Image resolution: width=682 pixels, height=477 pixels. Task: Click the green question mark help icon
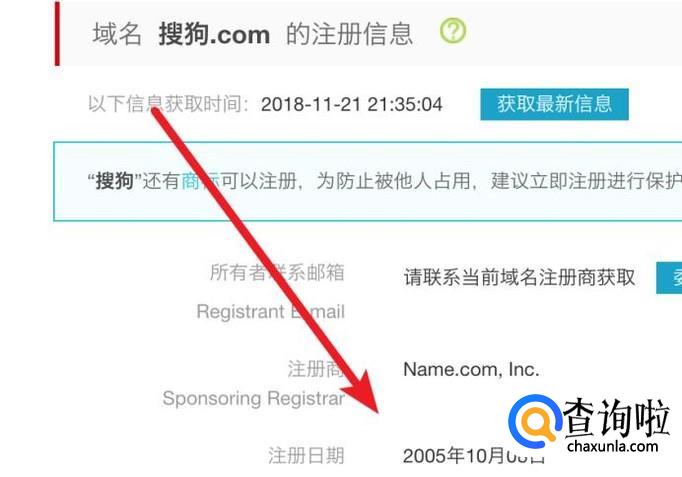click(453, 31)
